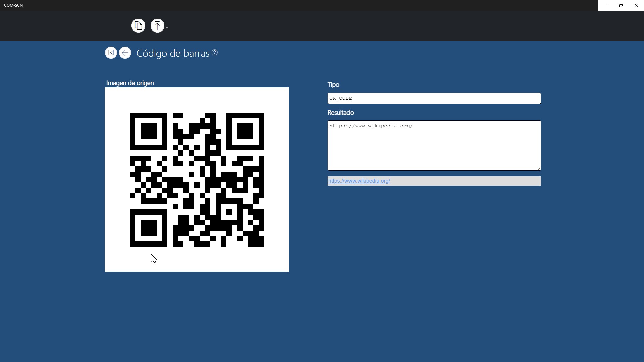Click the Tipo label
The height and width of the screenshot is (362, 644).
point(333,85)
